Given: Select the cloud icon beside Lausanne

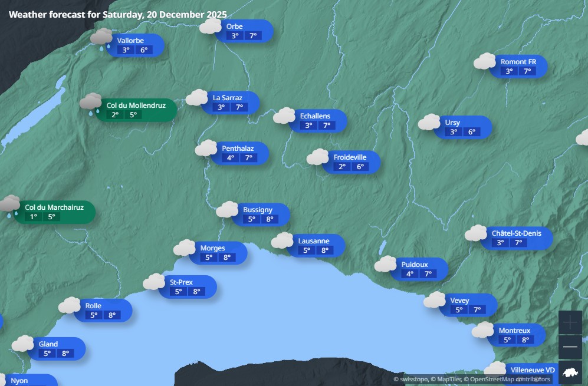Looking at the screenshot, I should click(282, 240).
